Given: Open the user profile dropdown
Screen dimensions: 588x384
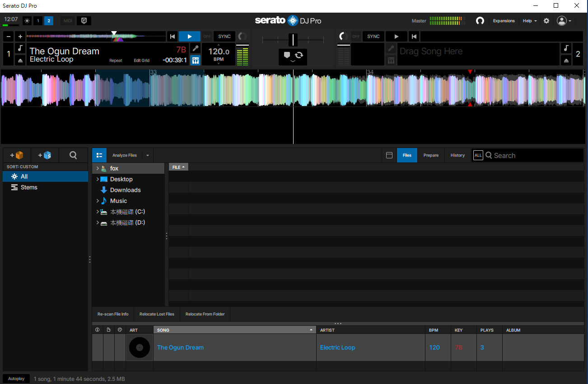Looking at the screenshot, I should coord(564,21).
